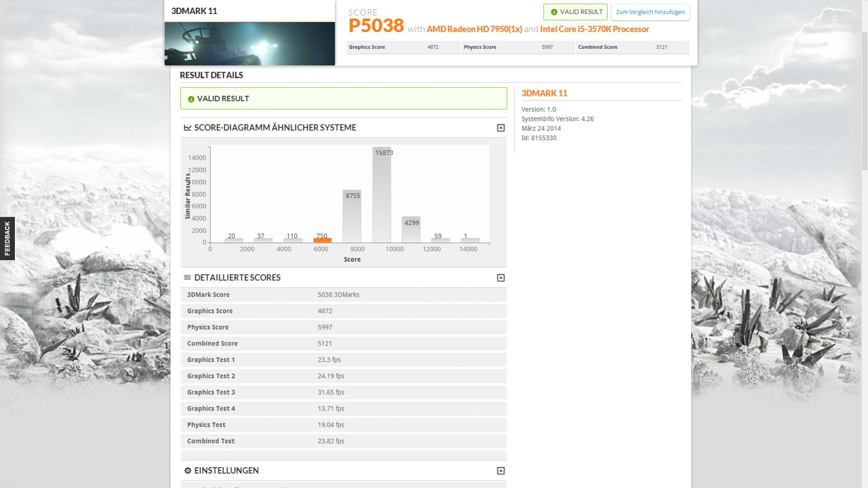Screen dimensions: 868x488
Task: Click the Graphics Test 4 row 13.71 fps
Action: [343, 408]
